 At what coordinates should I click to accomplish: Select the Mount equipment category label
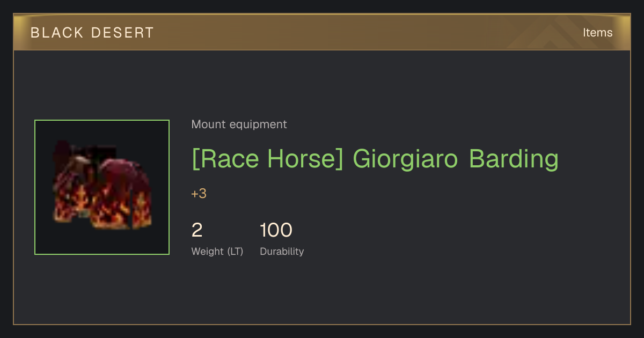tap(239, 124)
